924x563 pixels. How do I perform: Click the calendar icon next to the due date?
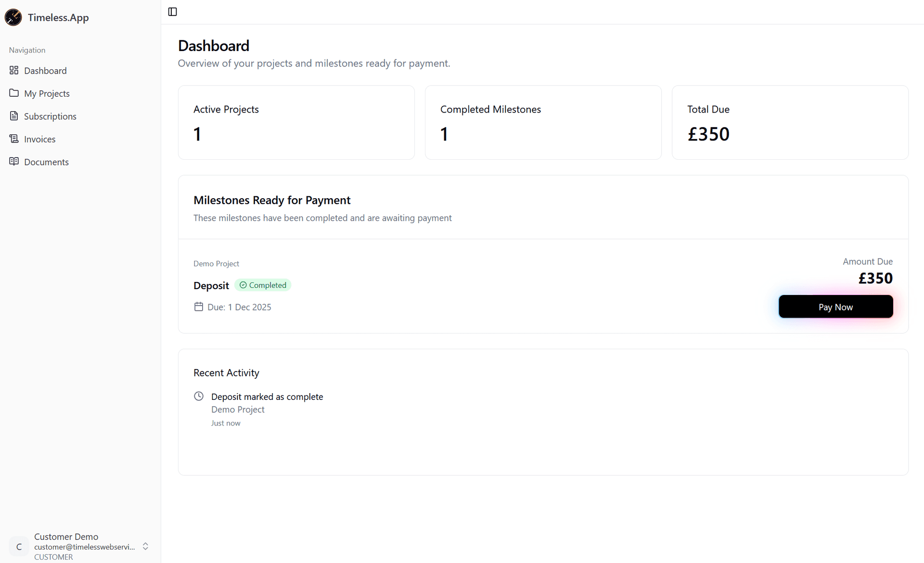(198, 306)
